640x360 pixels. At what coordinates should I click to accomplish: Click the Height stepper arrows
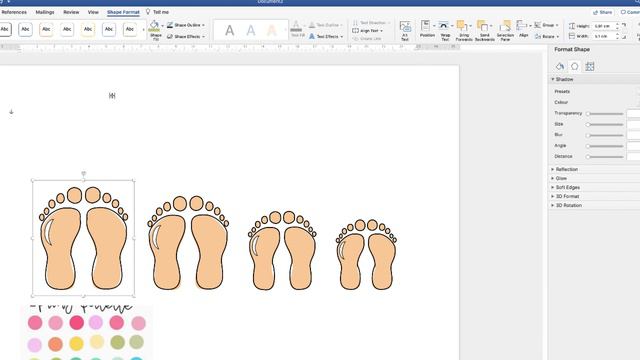coord(617,26)
